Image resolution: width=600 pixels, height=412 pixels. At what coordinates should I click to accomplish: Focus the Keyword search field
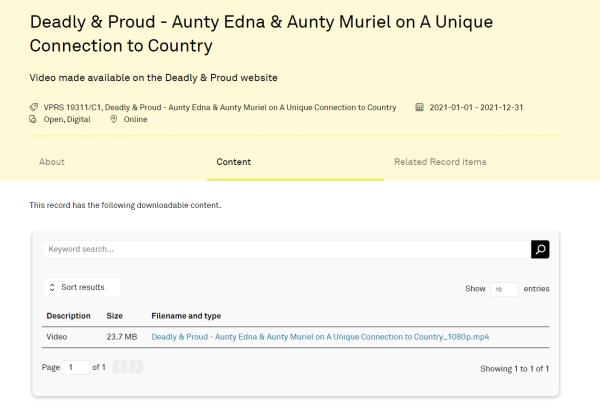285,249
